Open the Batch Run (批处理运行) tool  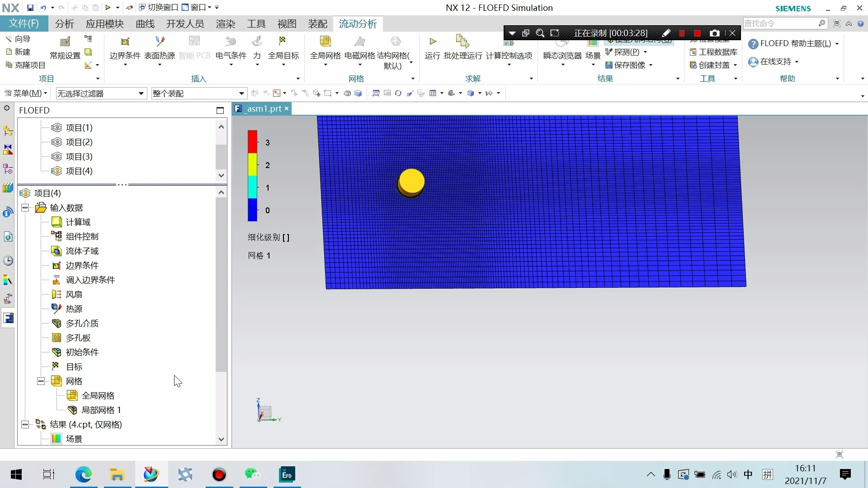(x=462, y=42)
